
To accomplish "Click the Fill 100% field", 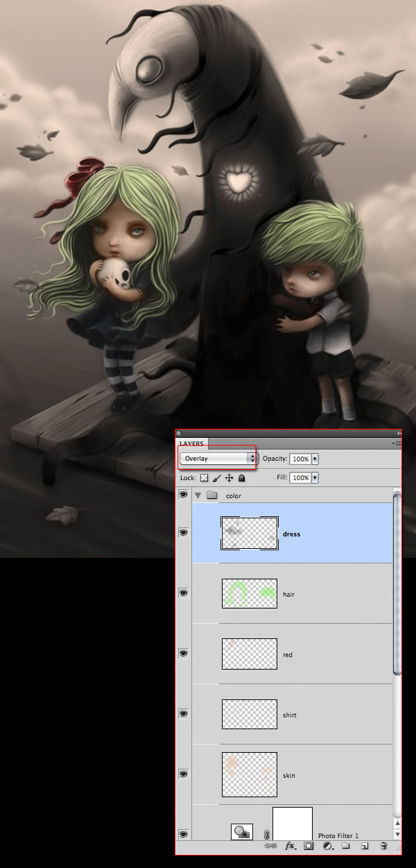I will pyautogui.click(x=300, y=478).
